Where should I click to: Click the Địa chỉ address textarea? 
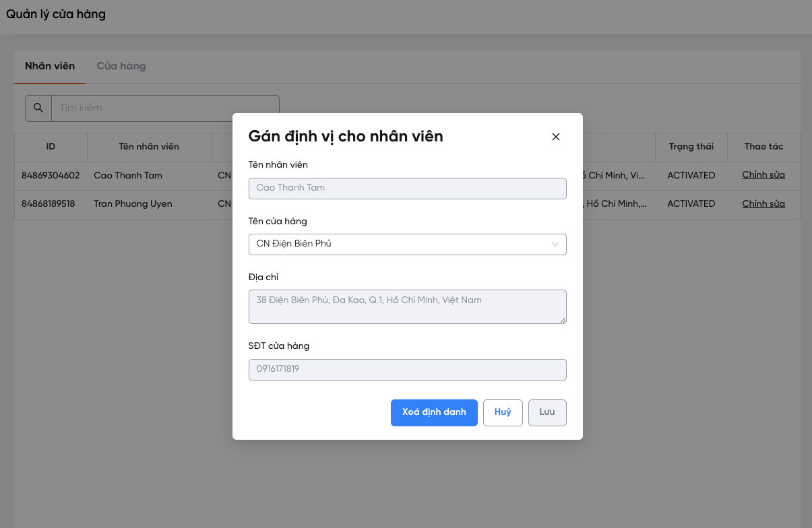point(408,307)
